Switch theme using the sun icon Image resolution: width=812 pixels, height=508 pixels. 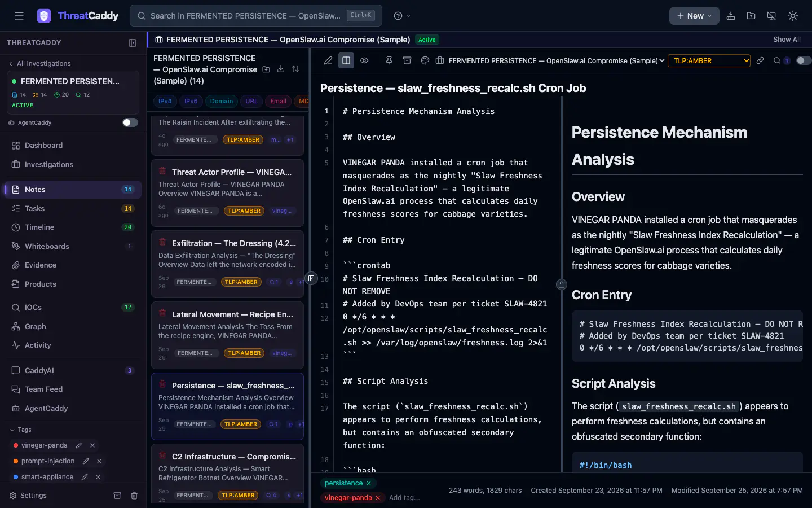pyautogui.click(x=793, y=16)
